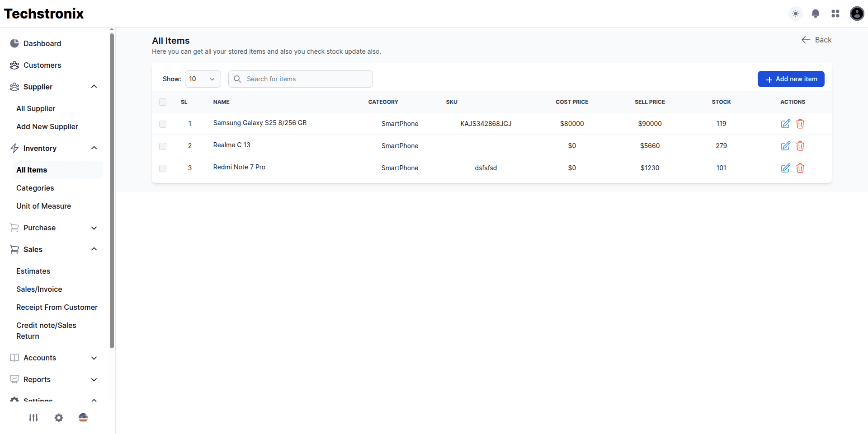This screenshot has height=434, width=868.
Task: Open settings via the gear icon
Action: click(x=58, y=418)
